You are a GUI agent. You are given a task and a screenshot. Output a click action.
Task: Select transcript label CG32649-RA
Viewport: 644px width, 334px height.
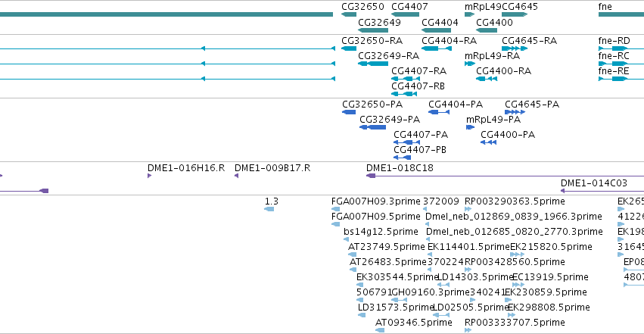(388, 56)
